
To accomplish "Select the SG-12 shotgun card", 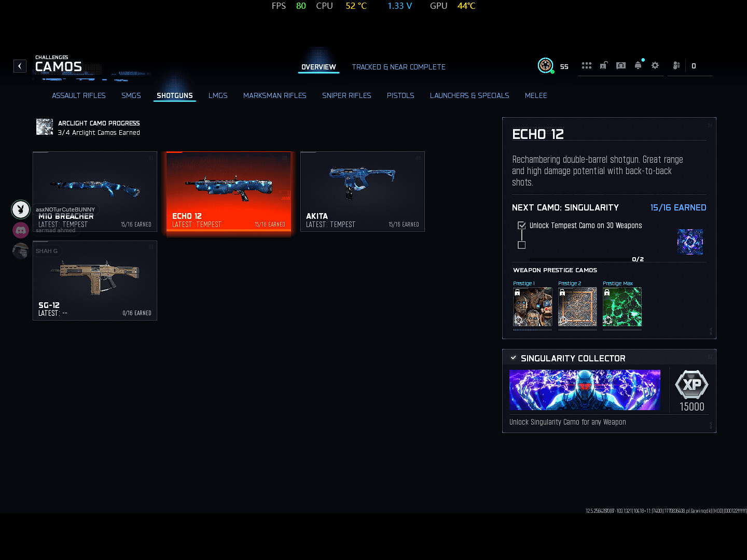I will [95, 281].
